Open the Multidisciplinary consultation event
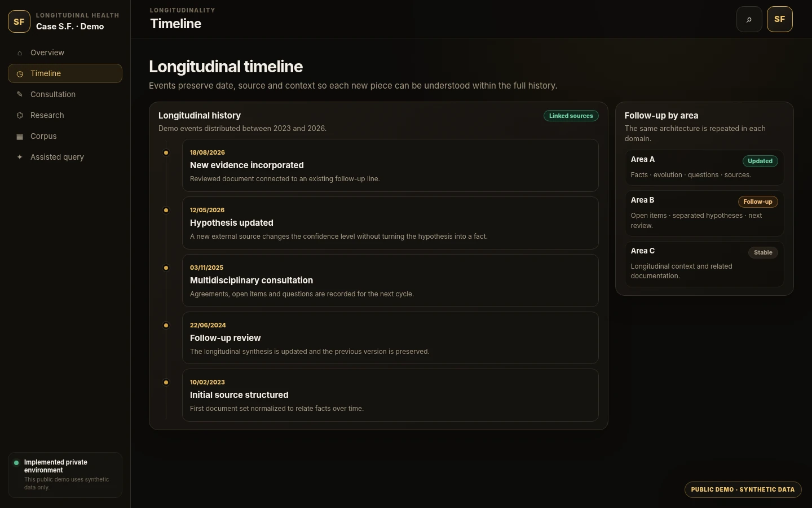The height and width of the screenshot is (508, 812). pos(390,281)
